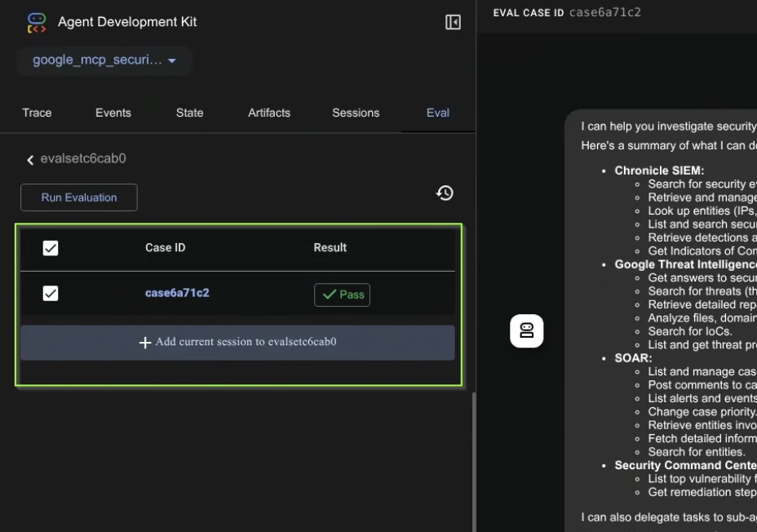The height and width of the screenshot is (532, 757).
Task: Click the Google Threat Intelligence heading
Action: [685, 264]
